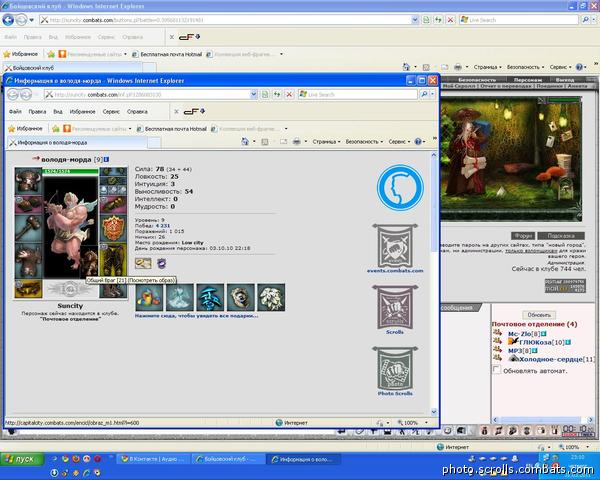600x480 pixels.
Task: Click the golden belt equipment slot
Action: [x=28, y=289]
